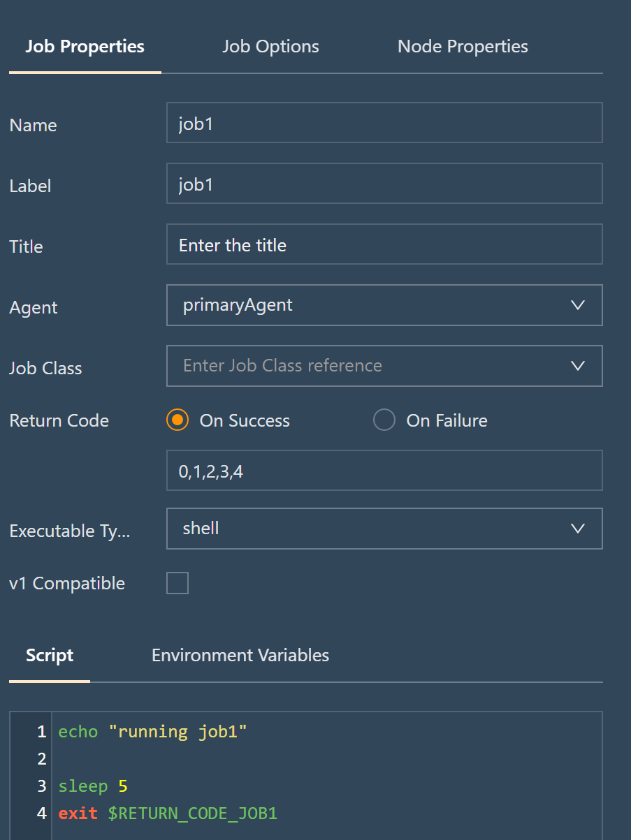Click the Name input field
631x840 pixels.
[384, 123]
